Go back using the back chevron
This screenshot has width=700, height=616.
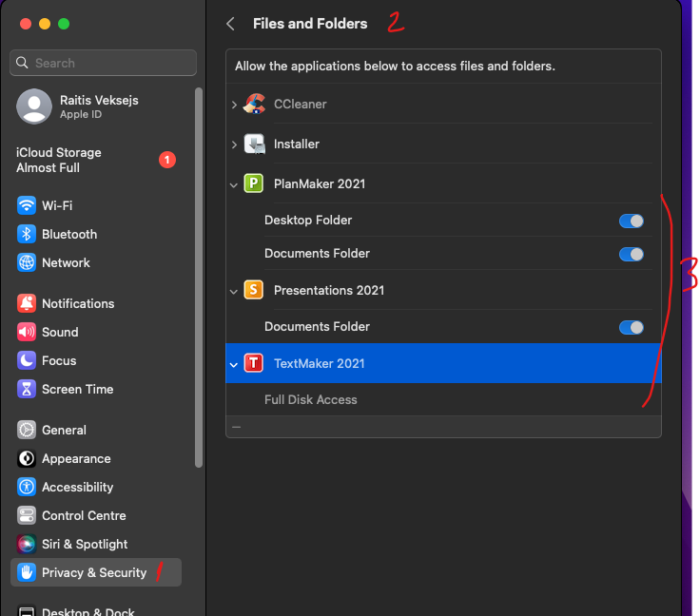230,24
